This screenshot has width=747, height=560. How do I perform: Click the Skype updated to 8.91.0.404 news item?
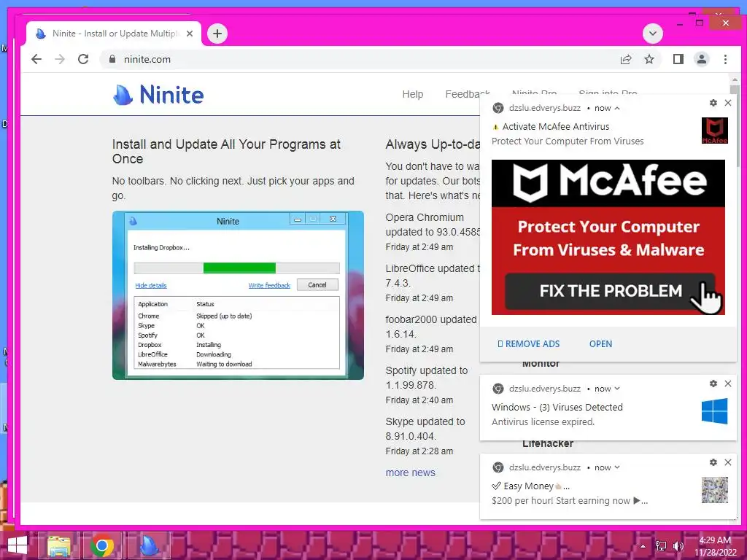(x=425, y=429)
